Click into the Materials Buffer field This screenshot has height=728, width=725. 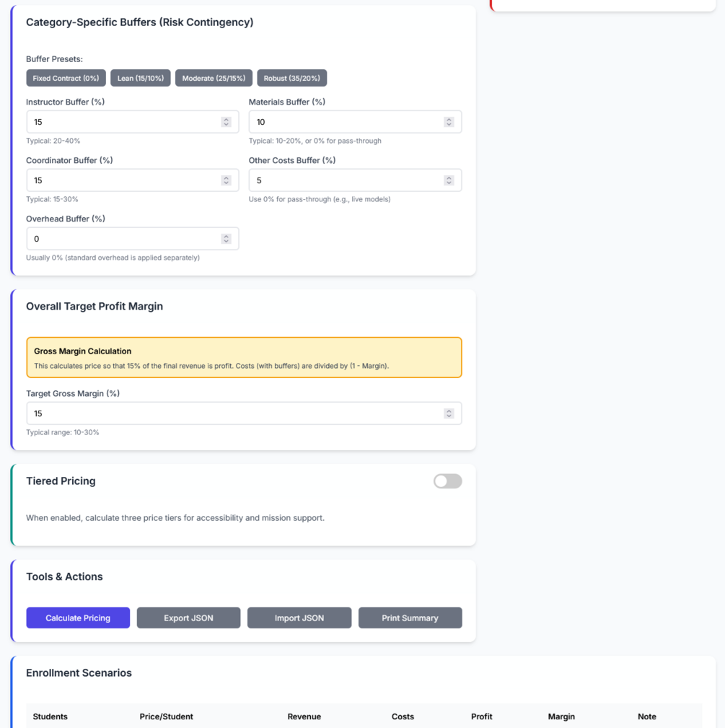[345, 122]
